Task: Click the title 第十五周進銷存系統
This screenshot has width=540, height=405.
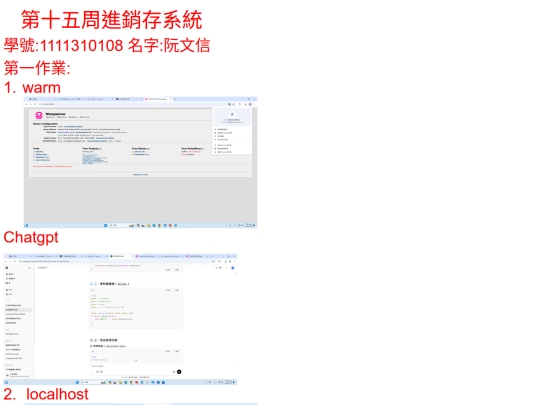Action: point(111,20)
